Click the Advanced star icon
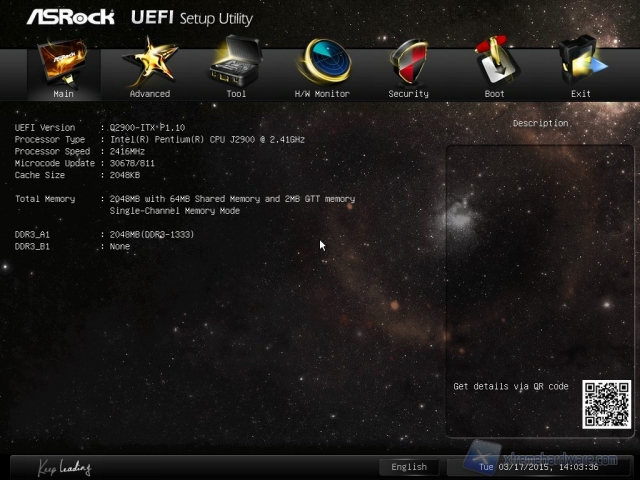640x480 pixels. [x=150, y=62]
